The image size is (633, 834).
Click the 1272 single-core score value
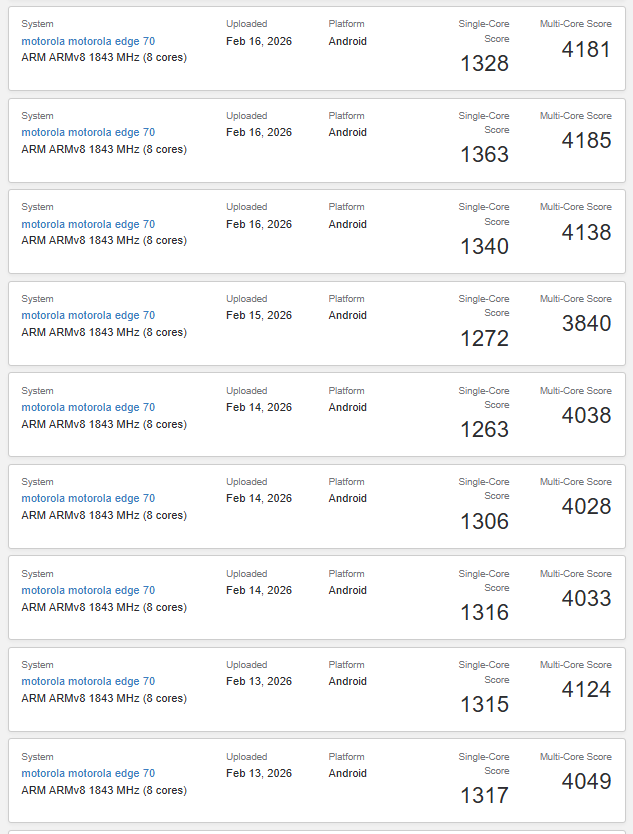(484, 339)
